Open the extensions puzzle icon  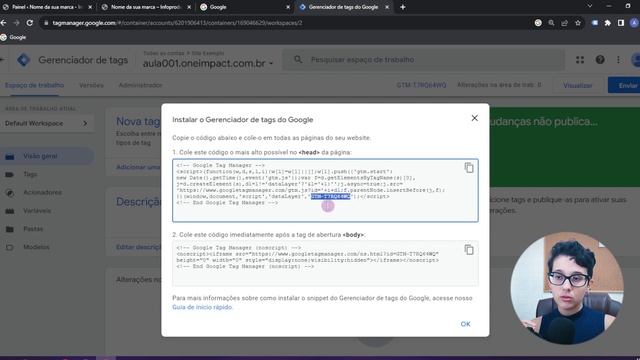pyautogui.click(x=608, y=23)
